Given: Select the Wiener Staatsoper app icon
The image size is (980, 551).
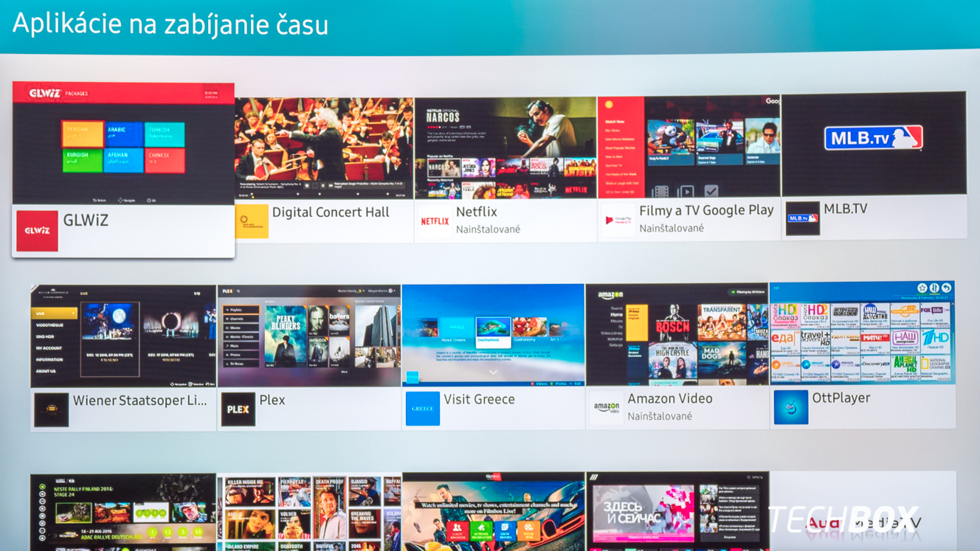Looking at the screenshot, I should (51, 410).
